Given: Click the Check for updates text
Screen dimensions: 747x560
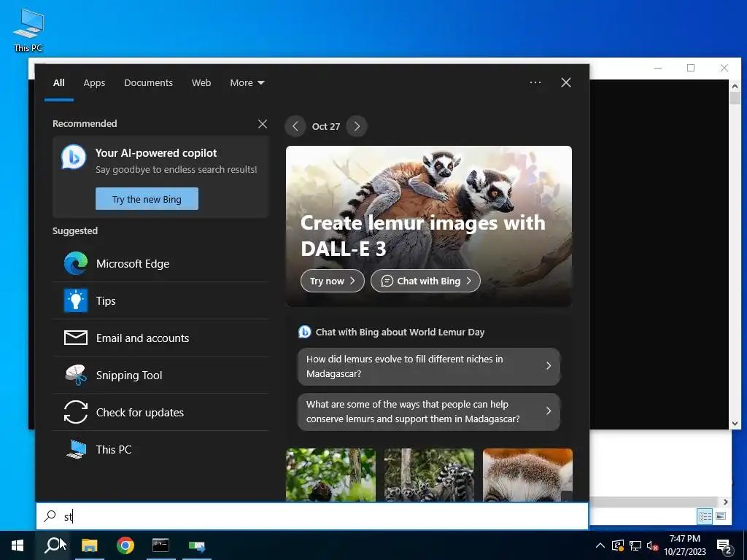Looking at the screenshot, I should tap(139, 413).
